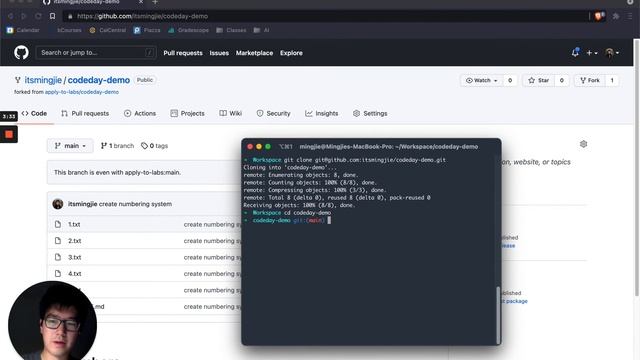Open the codeday-demo repository link
640x360 pixels.
(99, 80)
